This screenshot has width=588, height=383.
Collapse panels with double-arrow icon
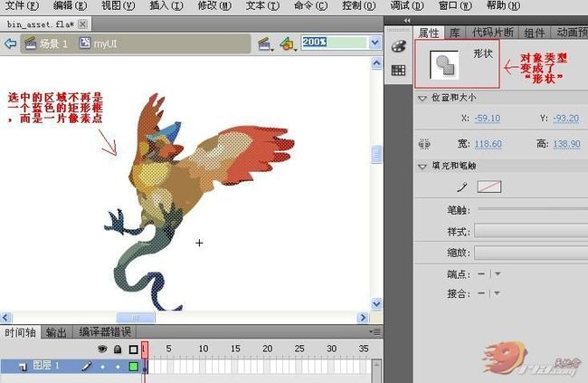point(407,20)
